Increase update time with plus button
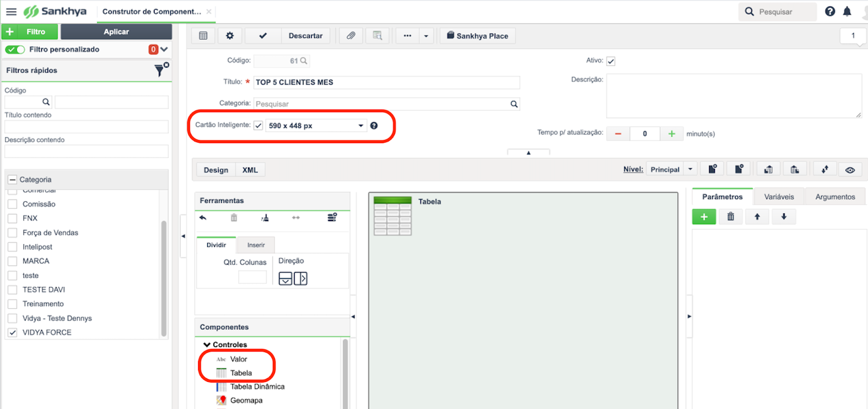The image size is (868, 409). click(671, 134)
